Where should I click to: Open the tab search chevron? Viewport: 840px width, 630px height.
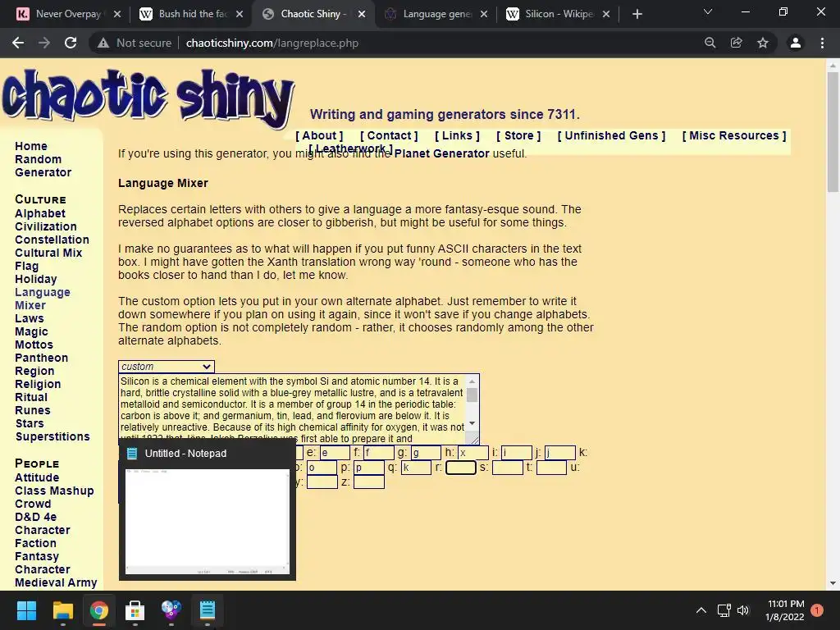(x=708, y=11)
